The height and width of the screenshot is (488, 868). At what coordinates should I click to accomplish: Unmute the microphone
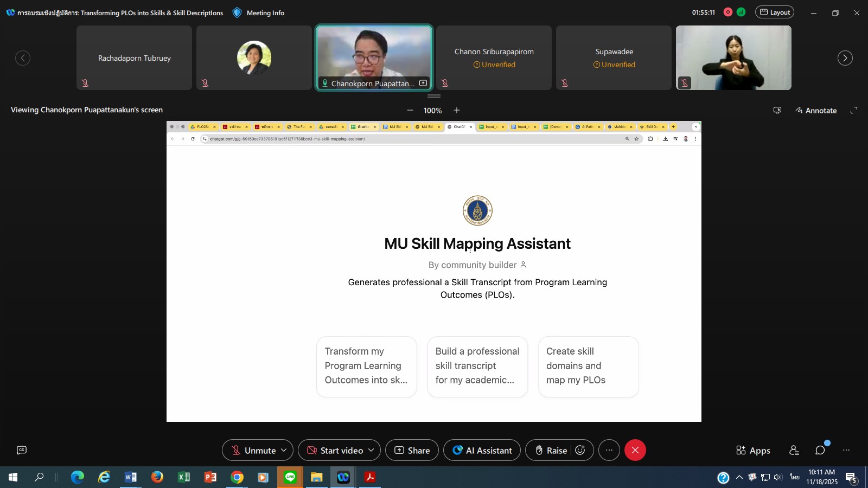pyautogui.click(x=253, y=450)
